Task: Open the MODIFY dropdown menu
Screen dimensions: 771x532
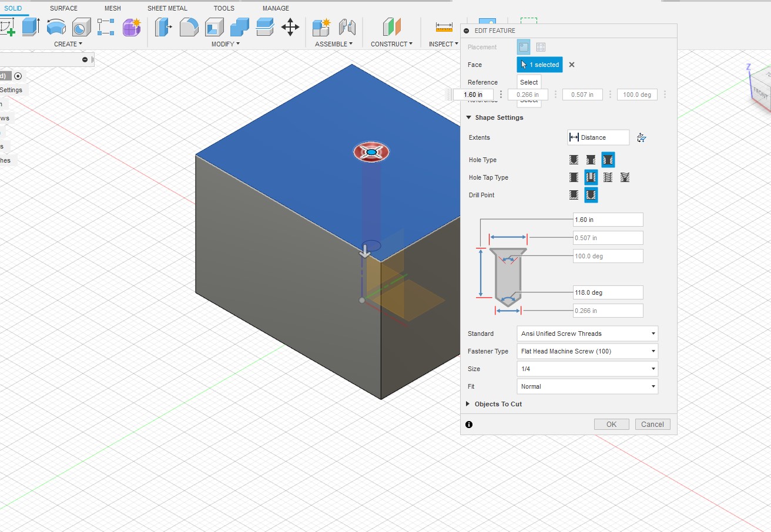Action: [x=226, y=44]
